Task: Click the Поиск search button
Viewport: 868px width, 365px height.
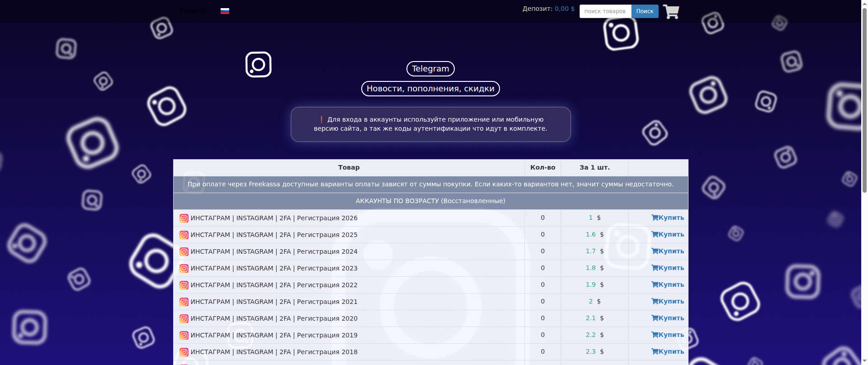Action: click(x=645, y=11)
